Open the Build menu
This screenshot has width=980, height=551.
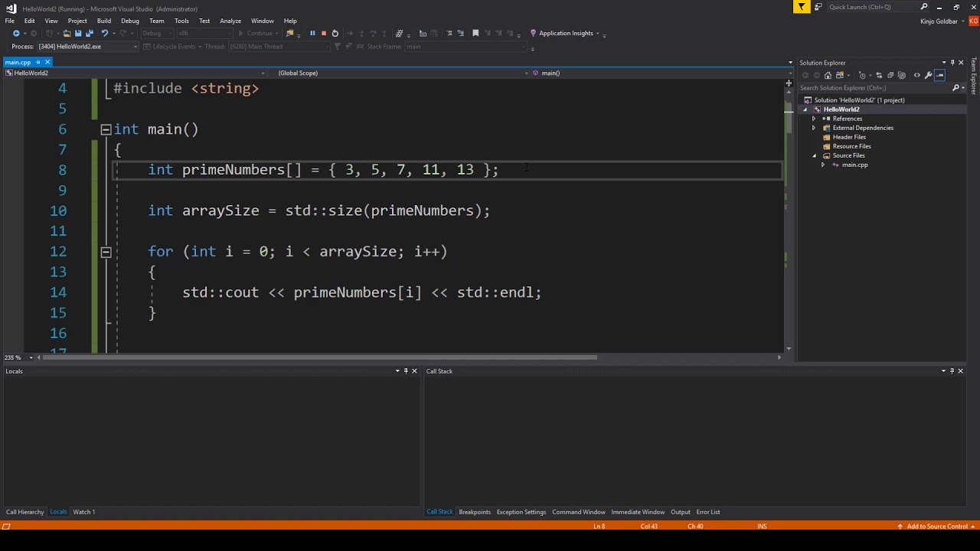(104, 21)
